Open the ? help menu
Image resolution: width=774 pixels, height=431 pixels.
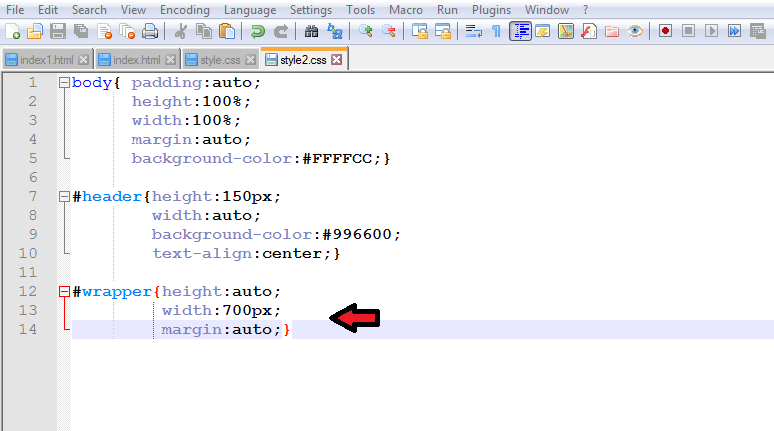pos(585,10)
